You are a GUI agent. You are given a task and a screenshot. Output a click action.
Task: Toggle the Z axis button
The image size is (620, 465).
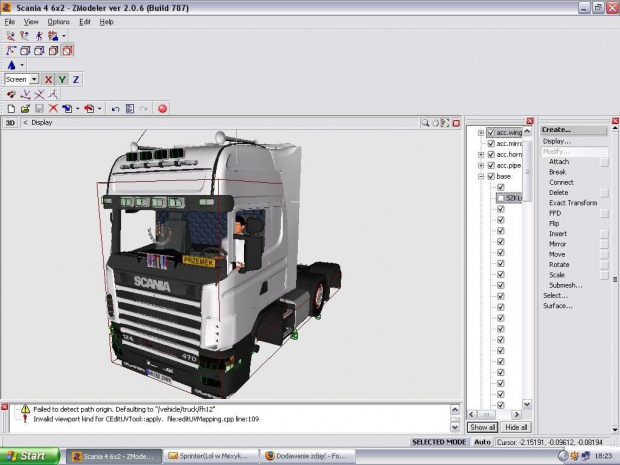click(76, 79)
